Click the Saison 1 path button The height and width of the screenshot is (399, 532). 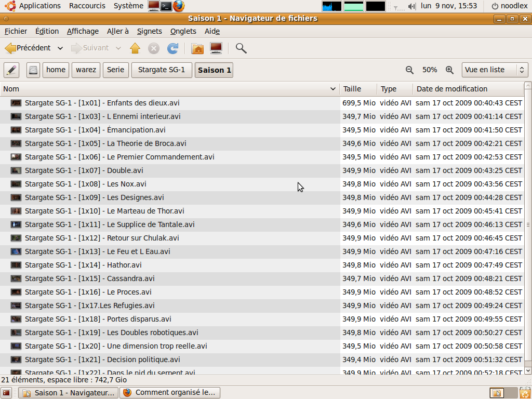[214, 70]
